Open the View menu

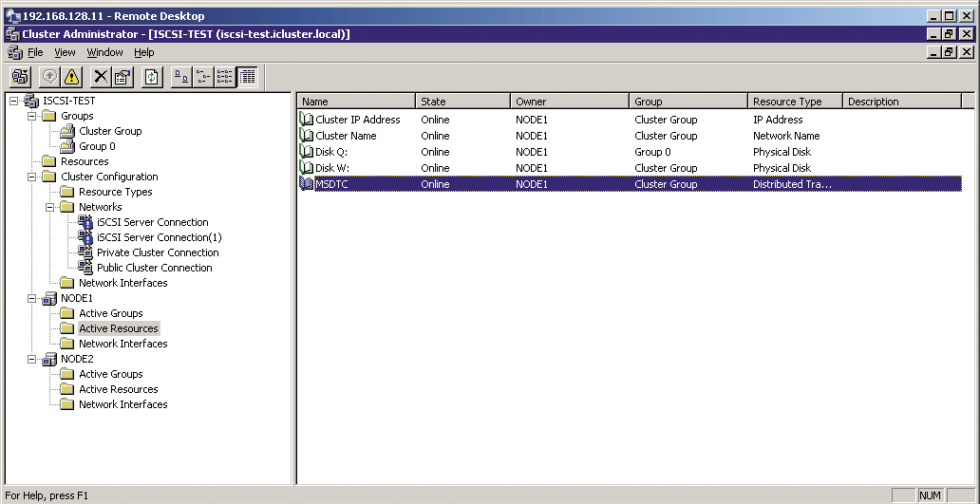pos(65,52)
